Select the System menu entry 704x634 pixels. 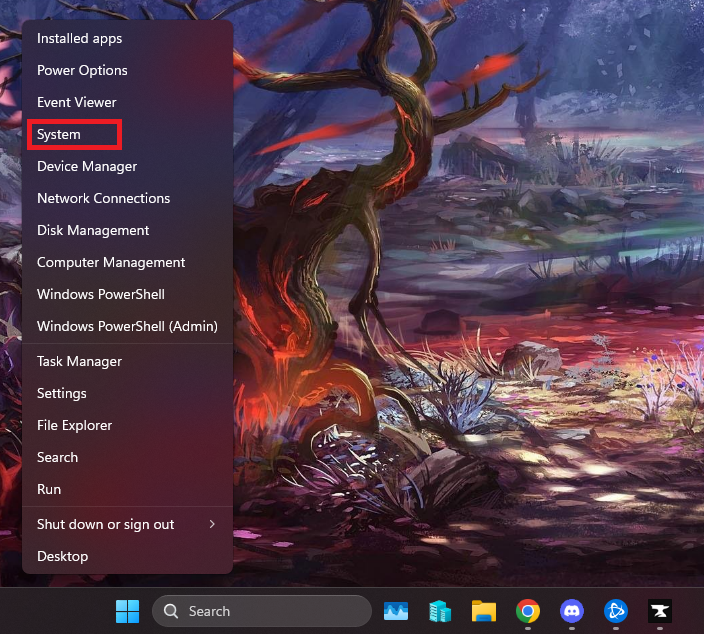pos(128,134)
